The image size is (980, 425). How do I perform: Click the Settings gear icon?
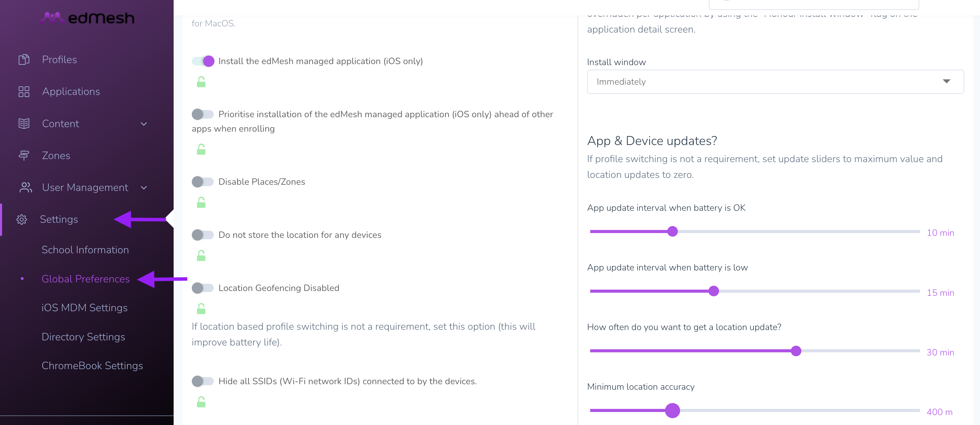pos(22,219)
